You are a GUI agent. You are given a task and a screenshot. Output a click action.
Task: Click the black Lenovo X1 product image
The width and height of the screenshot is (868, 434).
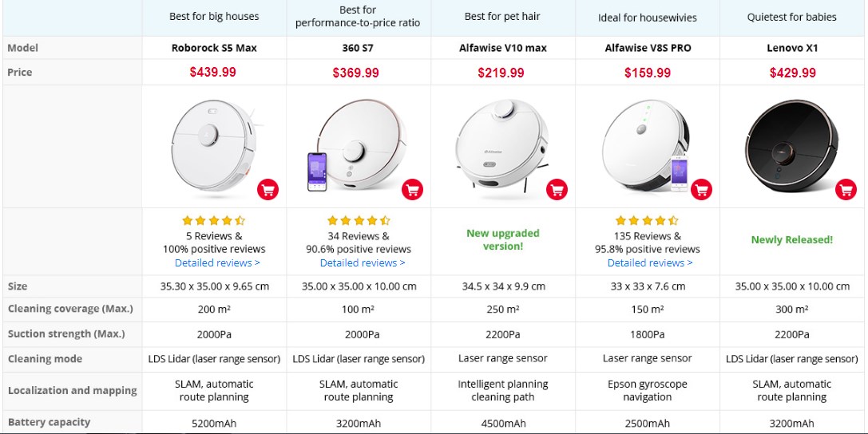click(791, 145)
